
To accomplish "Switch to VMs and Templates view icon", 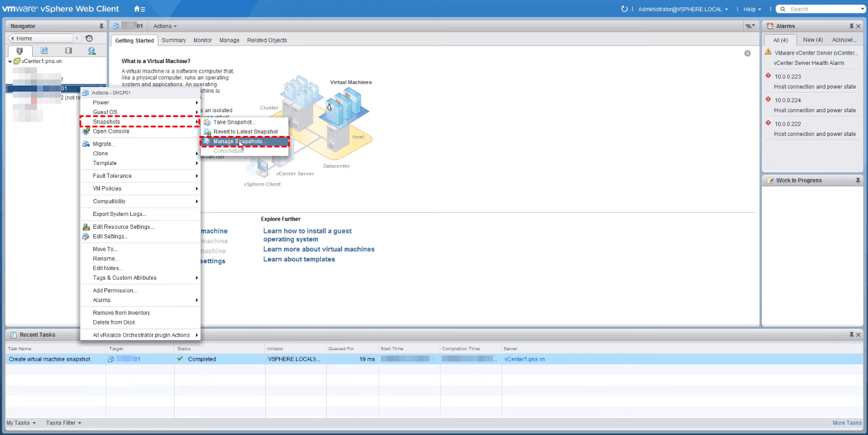I will click(44, 51).
